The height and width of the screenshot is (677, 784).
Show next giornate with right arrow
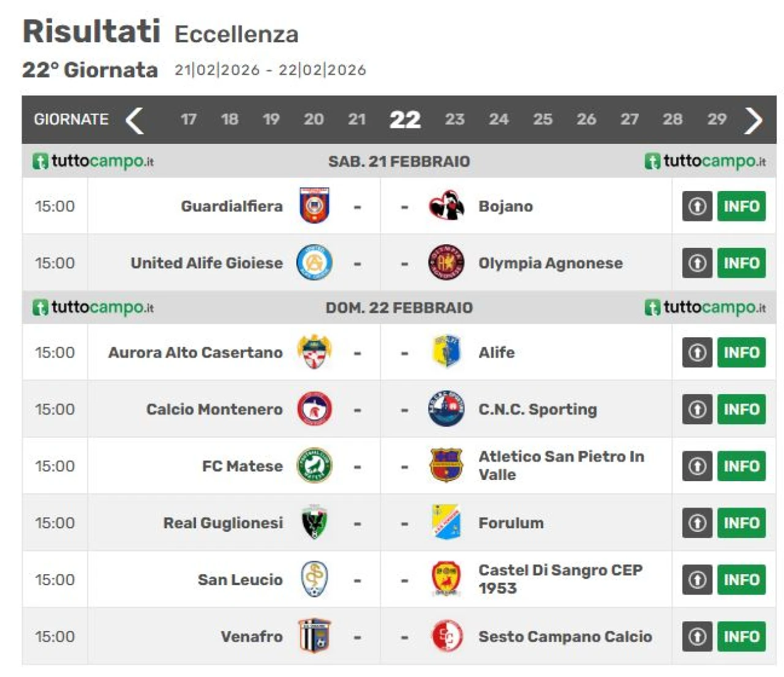click(753, 120)
